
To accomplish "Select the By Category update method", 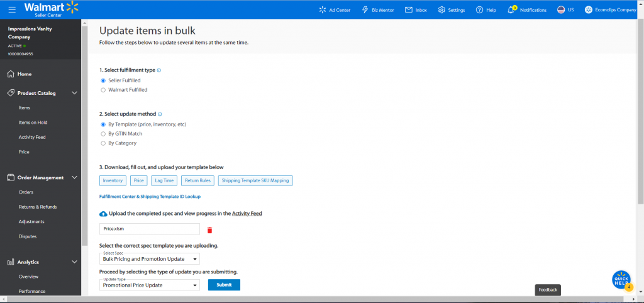I will click(x=104, y=143).
